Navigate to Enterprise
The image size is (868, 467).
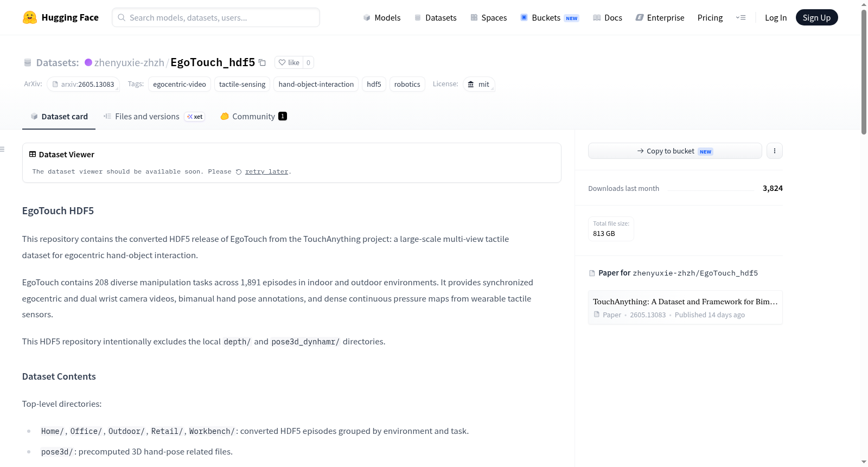[x=660, y=17]
